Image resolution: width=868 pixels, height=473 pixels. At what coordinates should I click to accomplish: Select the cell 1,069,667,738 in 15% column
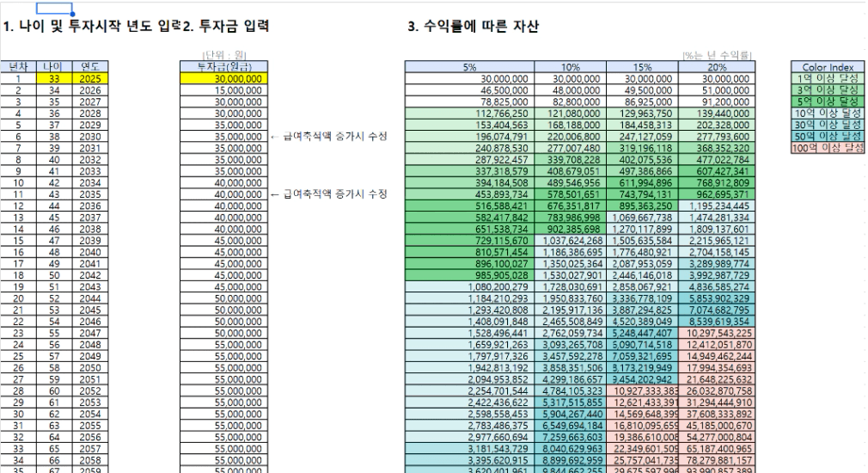642,218
